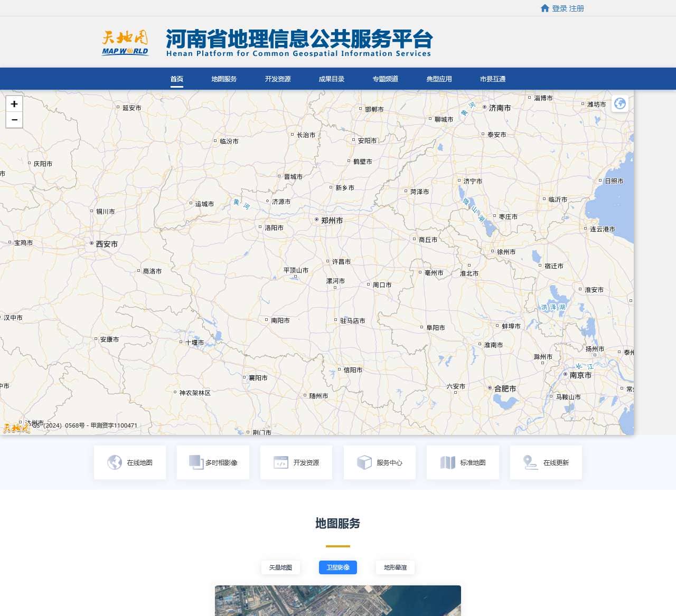Click the home icon near the login links

tap(545, 8)
